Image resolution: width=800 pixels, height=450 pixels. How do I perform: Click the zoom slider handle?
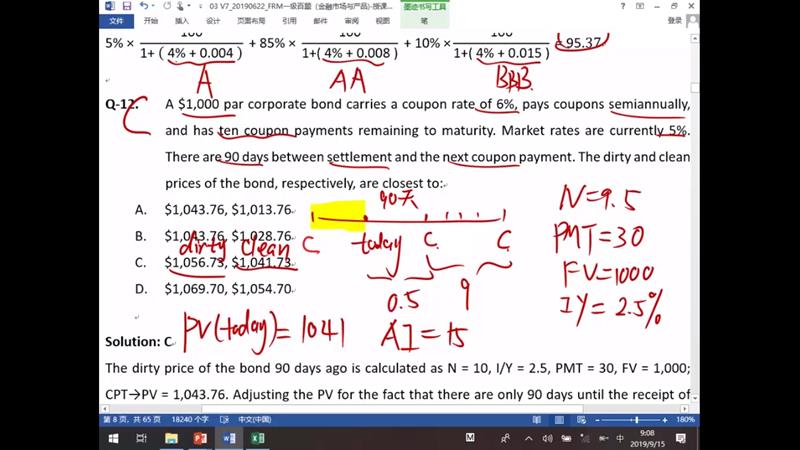636,420
